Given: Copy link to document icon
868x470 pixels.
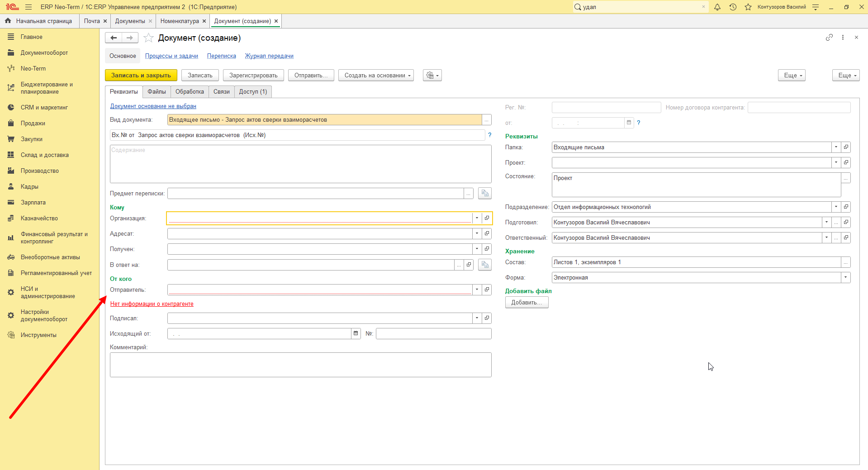Looking at the screenshot, I should 829,38.
